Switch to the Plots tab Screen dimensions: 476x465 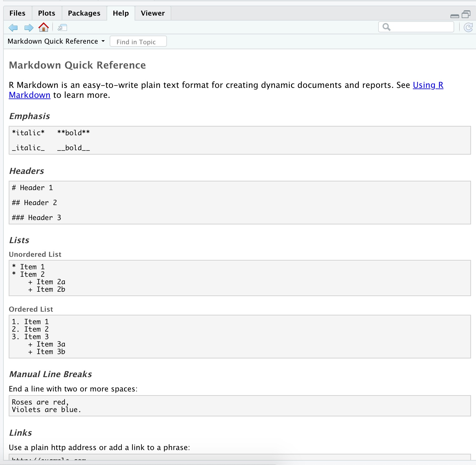tap(46, 13)
